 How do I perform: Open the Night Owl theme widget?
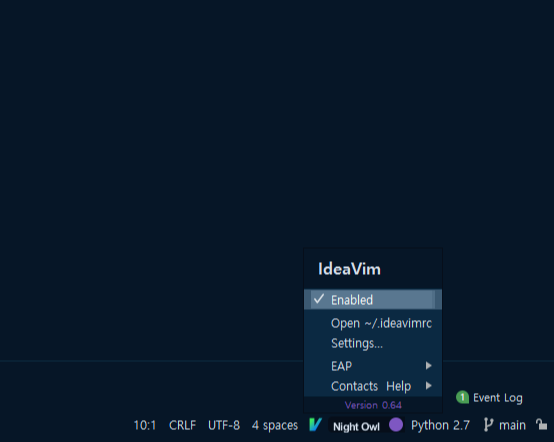click(x=356, y=426)
